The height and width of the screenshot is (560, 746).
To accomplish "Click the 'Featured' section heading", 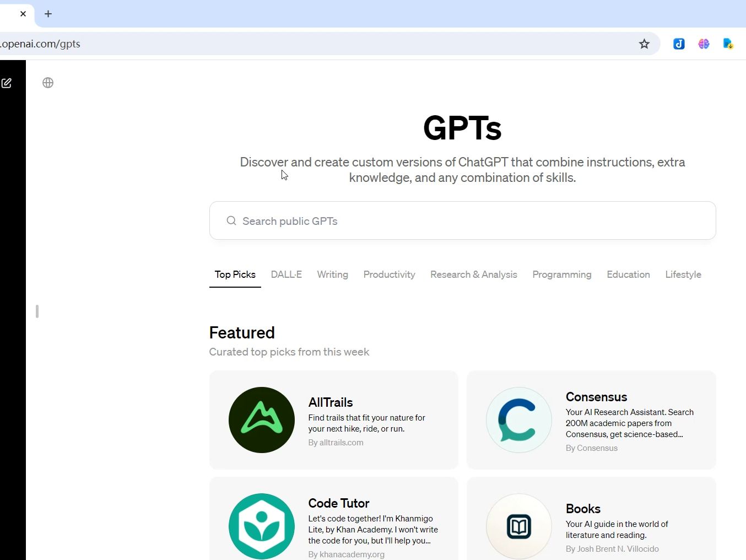I will pos(242,333).
